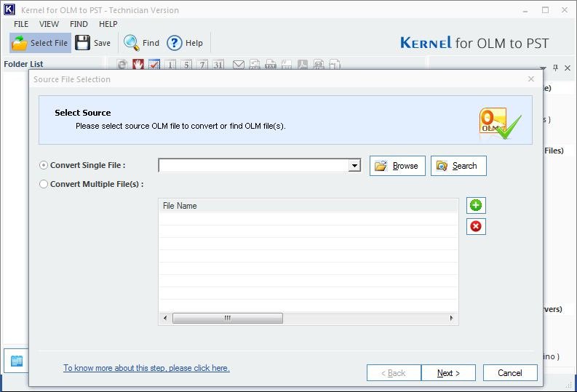
Task: Open the VIEW menu
Action: point(49,24)
